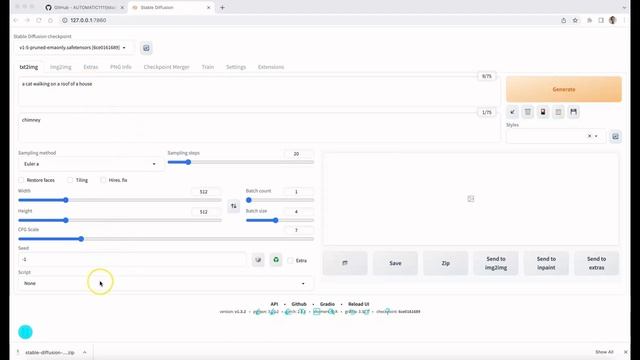
Task: Open the browser profile avatar
Action: [612, 20]
